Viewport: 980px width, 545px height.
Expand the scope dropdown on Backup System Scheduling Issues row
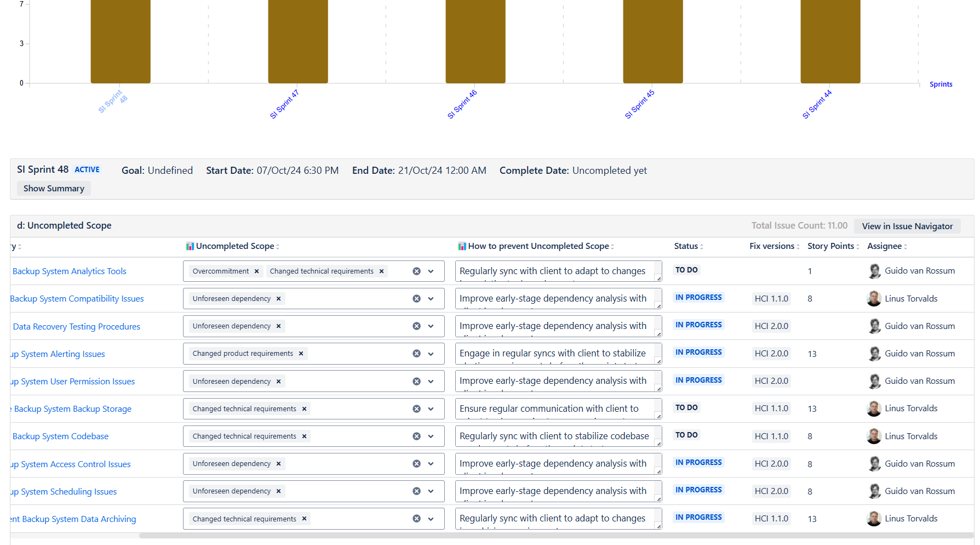click(x=431, y=491)
